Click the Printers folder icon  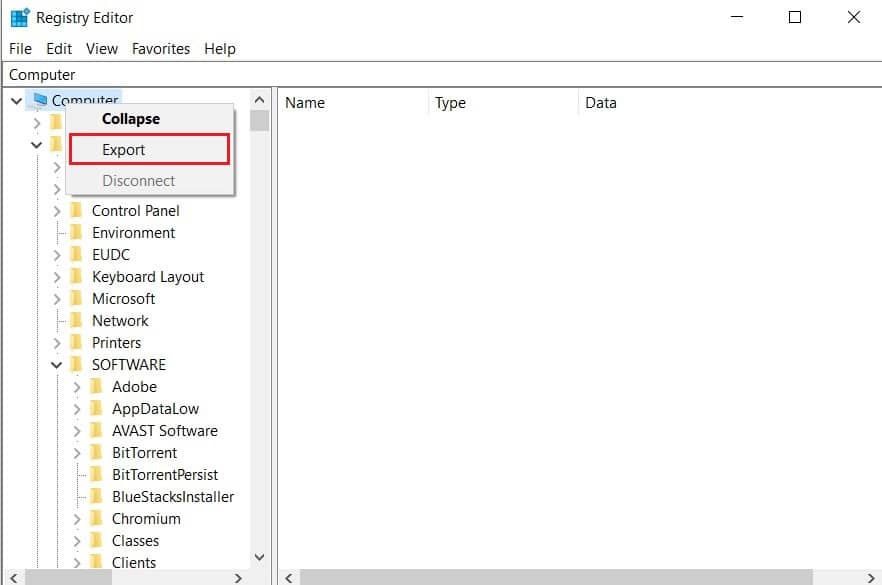[76, 343]
